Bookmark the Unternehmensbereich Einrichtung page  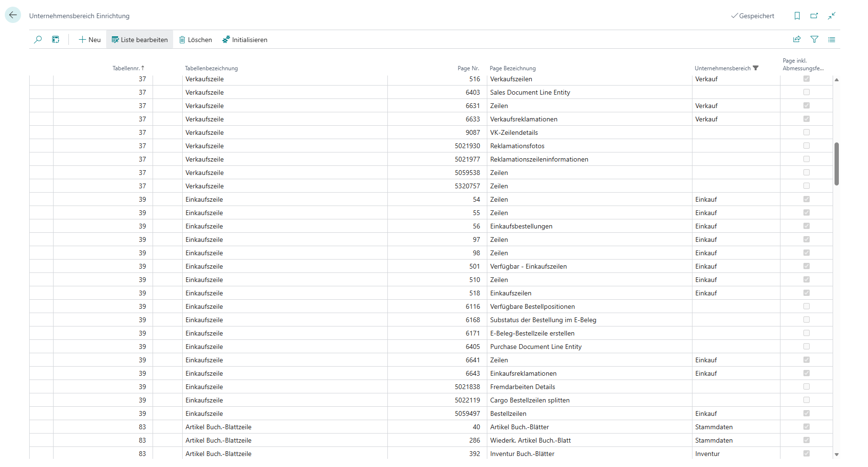tap(797, 16)
